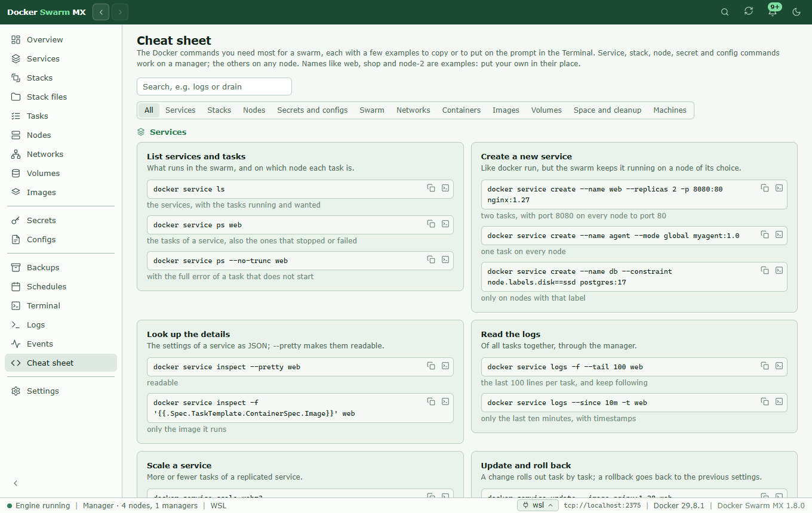Open Services in the sidebar

tap(61, 58)
